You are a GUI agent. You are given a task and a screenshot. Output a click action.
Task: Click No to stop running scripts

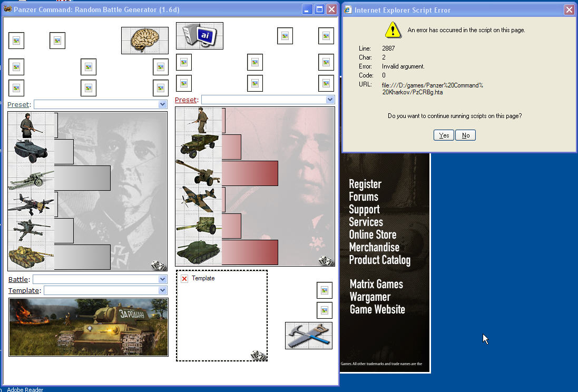click(466, 135)
